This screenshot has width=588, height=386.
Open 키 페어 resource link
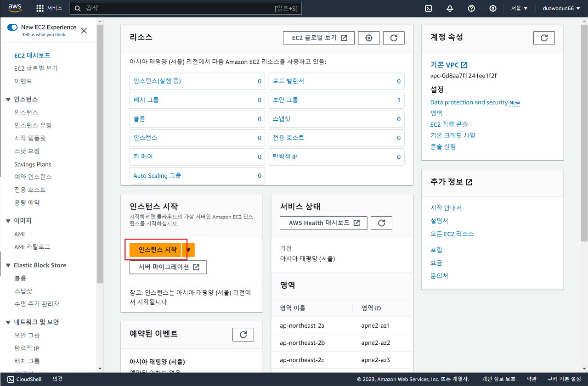click(x=143, y=157)
